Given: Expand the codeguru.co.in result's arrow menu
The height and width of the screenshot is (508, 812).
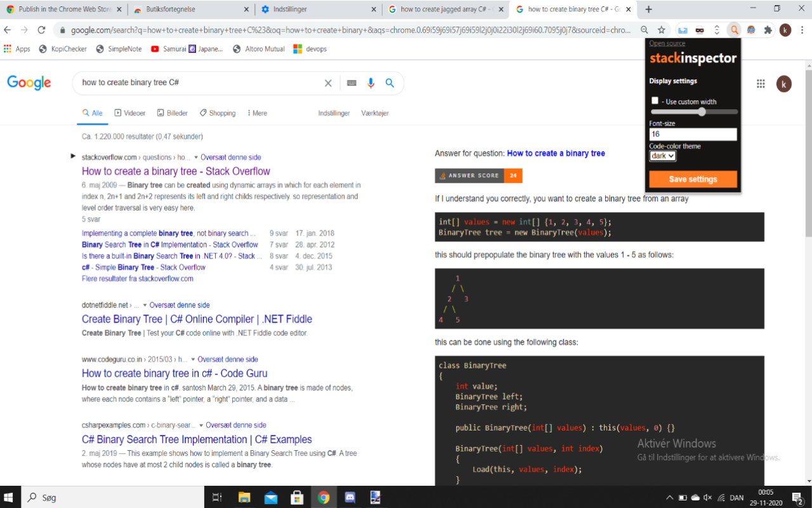Looking at the screenshot, I should (193, 359).
